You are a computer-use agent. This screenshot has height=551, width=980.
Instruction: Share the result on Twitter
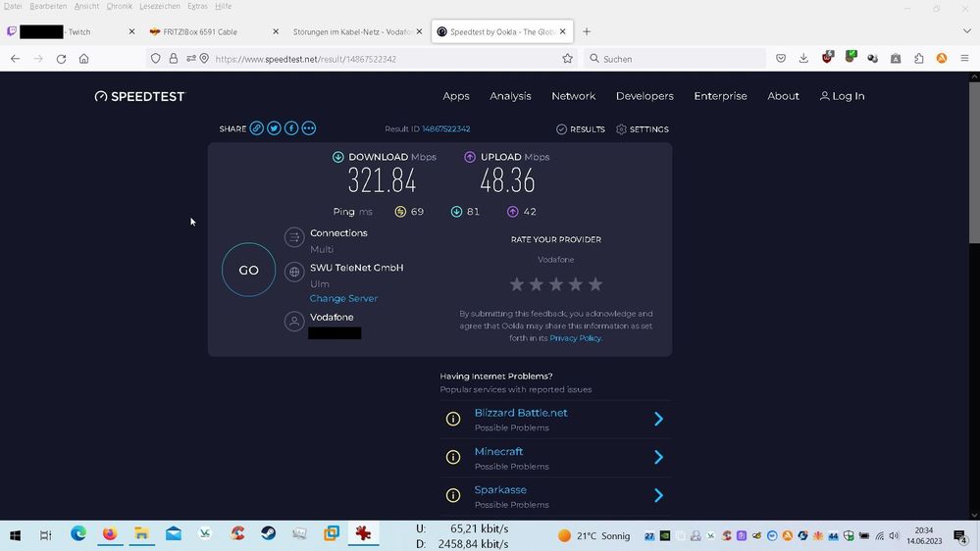point(274,128)
